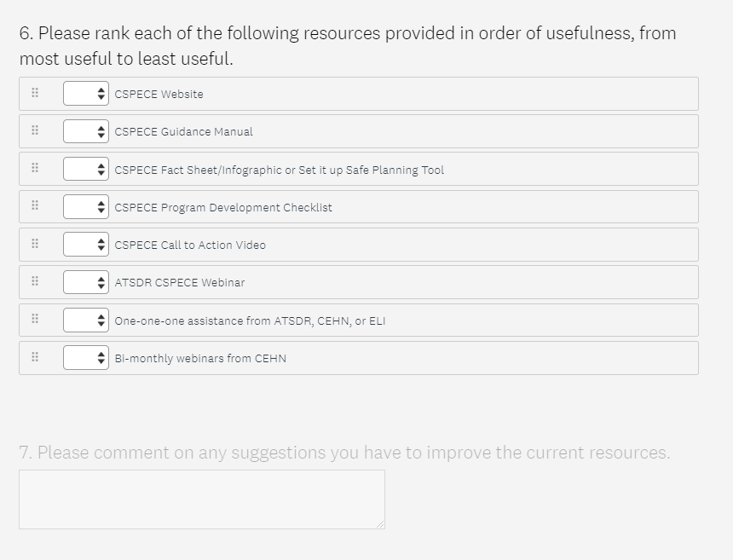Click the comment box resize grip corner
This screenshot has width=733, height=560.
click(x=380, y=524)
